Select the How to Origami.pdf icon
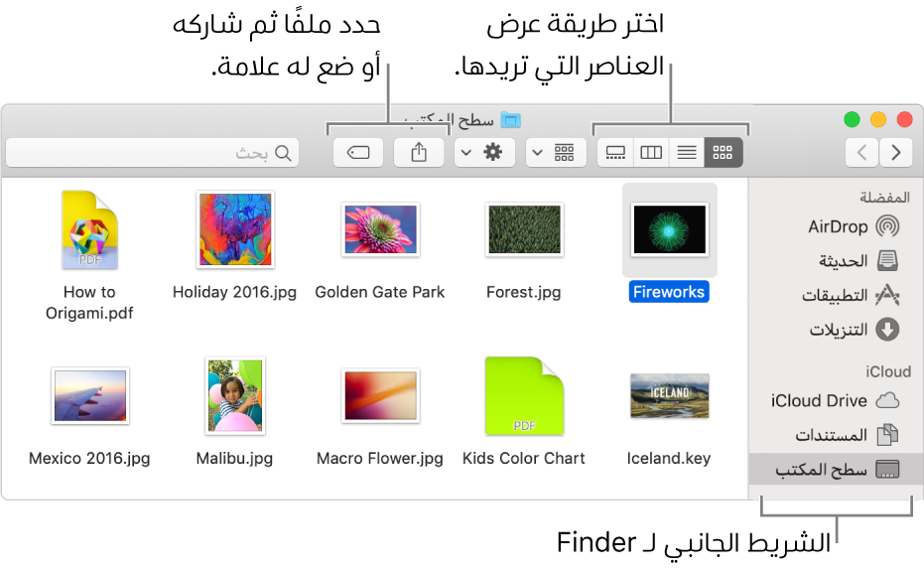The height and width of the screenshot is (573, 924). point(90,229)
